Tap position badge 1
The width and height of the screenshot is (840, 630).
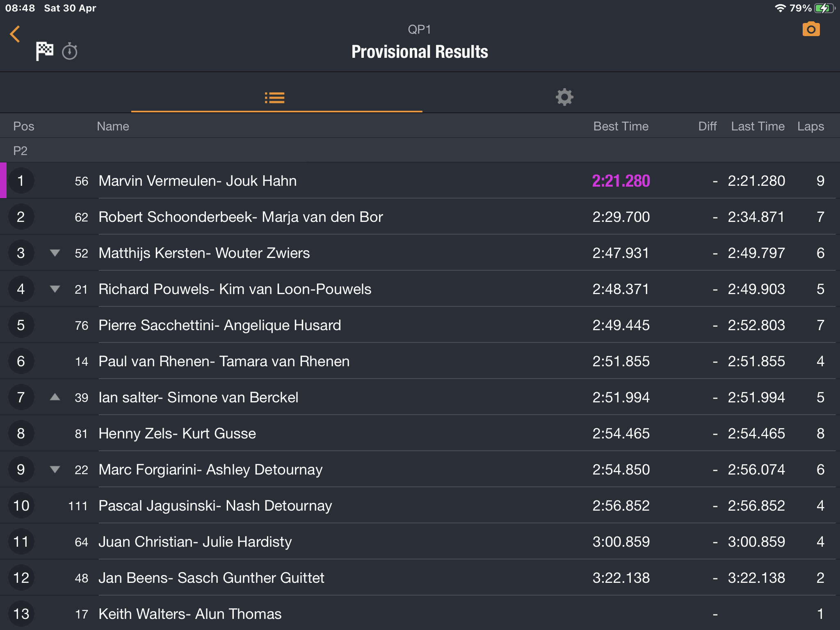click(21, 180)
